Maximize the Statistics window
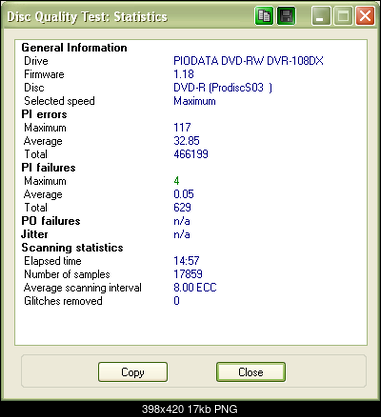The width and height of the screenshot is (381, 417). [x=343, y=16]
